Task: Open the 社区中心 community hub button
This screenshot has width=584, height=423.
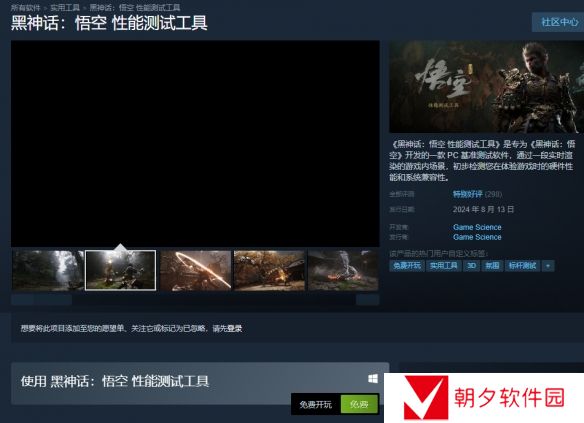Action: point(559,22)
